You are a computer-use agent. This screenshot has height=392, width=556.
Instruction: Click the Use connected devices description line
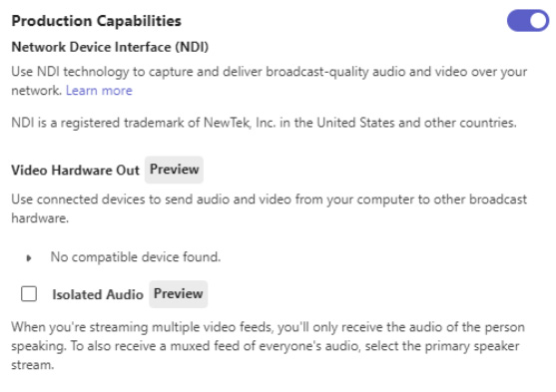click(270, 199)
